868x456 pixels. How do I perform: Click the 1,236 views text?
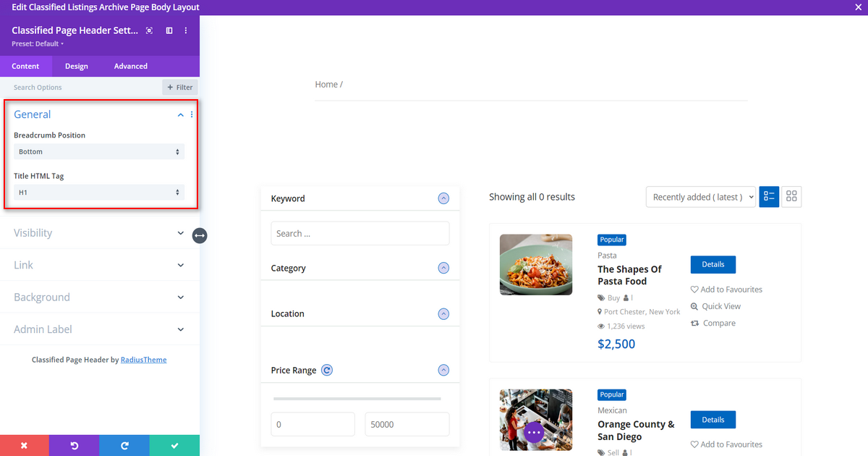pos(626,326)
